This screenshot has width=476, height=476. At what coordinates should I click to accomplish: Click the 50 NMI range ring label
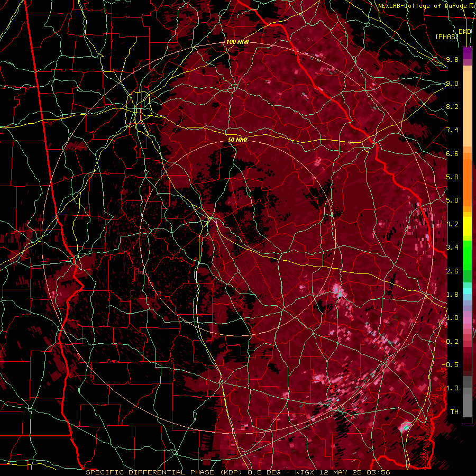tap(237, 140)
